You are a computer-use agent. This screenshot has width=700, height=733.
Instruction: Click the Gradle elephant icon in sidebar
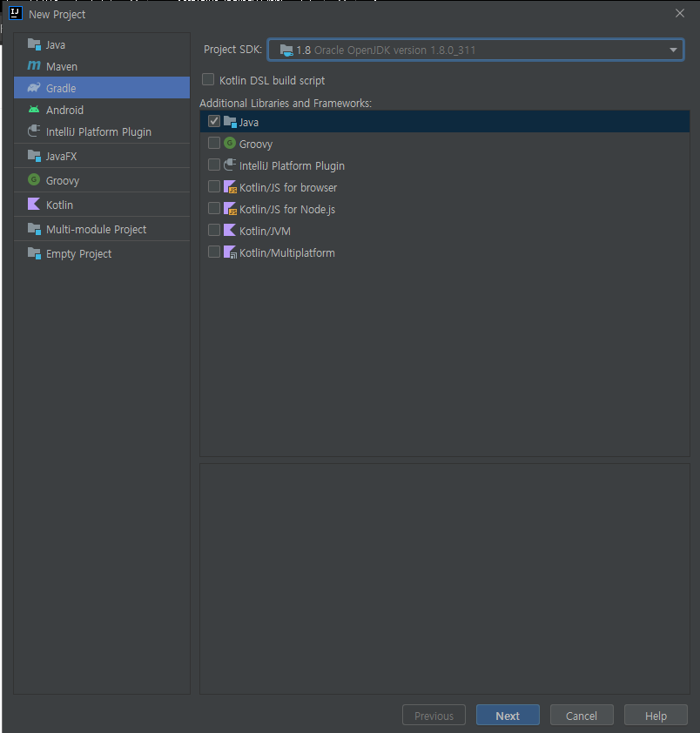coord(34,88)
